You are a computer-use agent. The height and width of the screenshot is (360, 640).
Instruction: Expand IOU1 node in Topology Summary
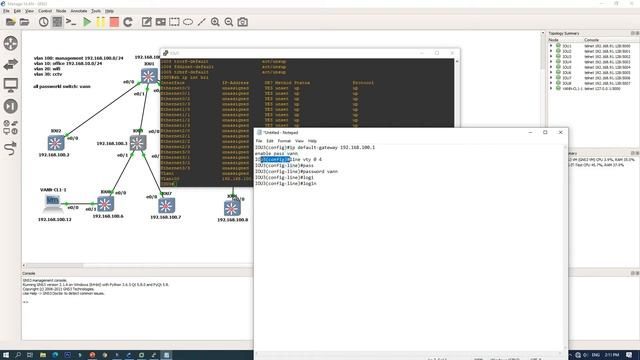551,46
